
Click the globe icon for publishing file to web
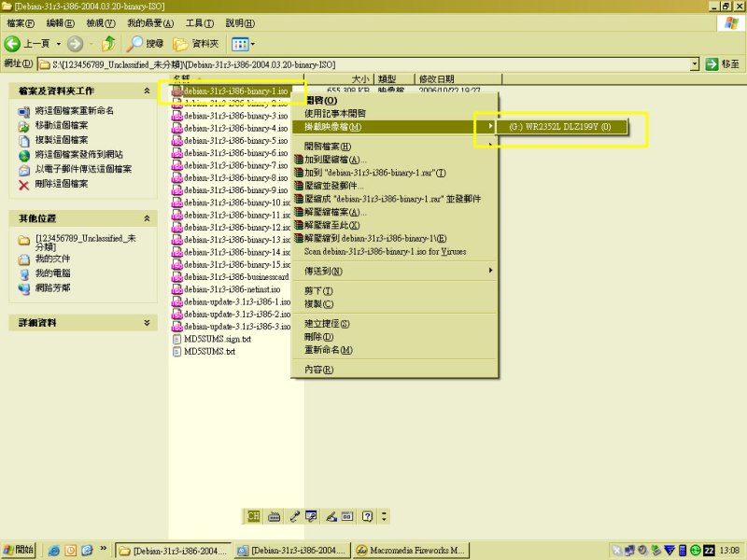click(24, 156)
